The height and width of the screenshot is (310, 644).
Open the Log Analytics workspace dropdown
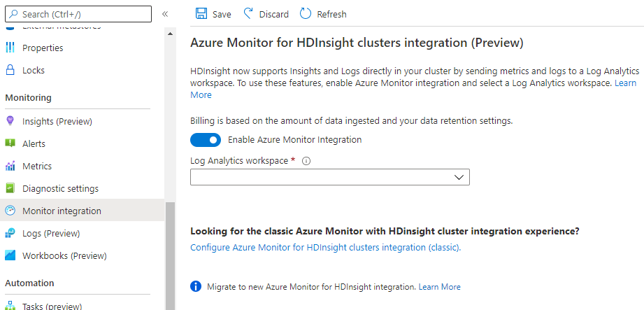(329, 178)
